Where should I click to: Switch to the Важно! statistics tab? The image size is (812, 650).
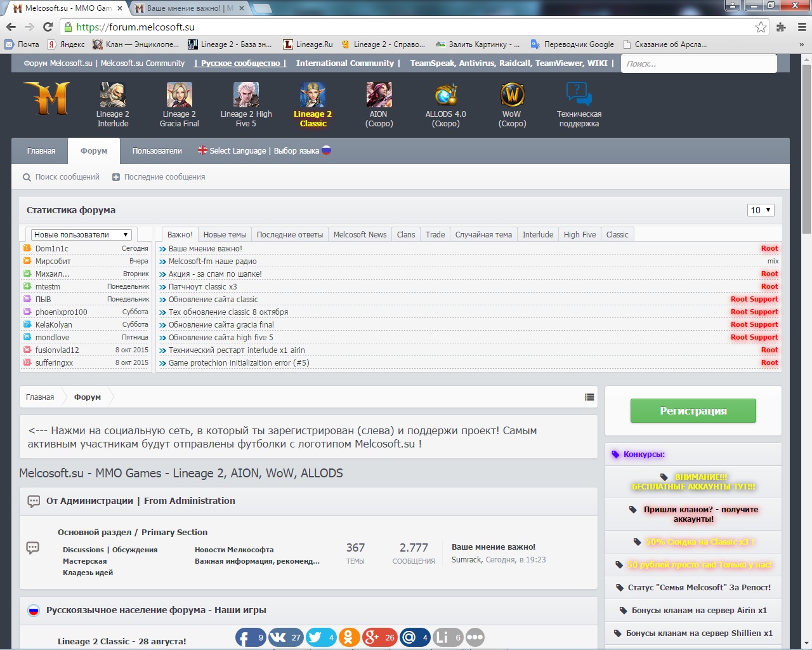tap(180, 234)
